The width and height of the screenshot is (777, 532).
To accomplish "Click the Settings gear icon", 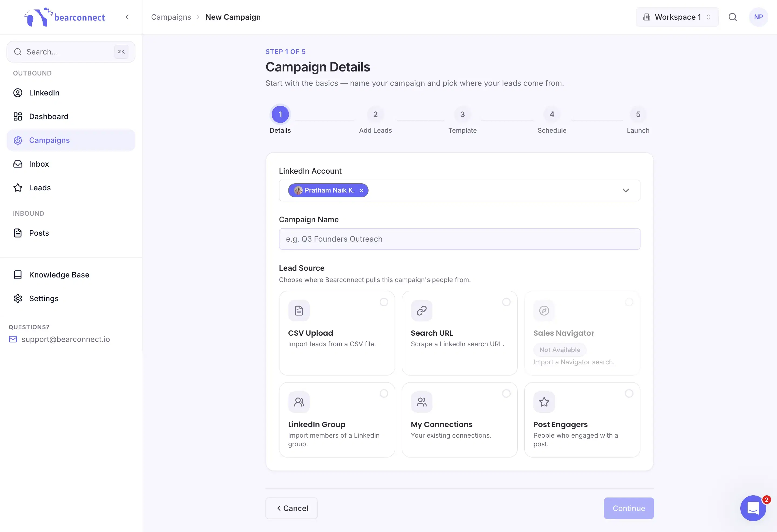I will click(18, 298).
